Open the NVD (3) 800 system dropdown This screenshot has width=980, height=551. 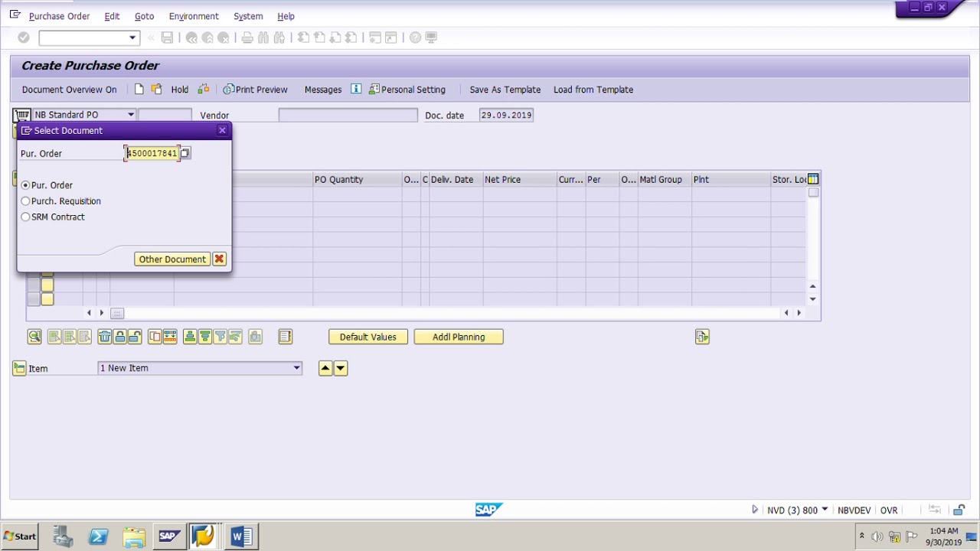click(x=825, y=510)
